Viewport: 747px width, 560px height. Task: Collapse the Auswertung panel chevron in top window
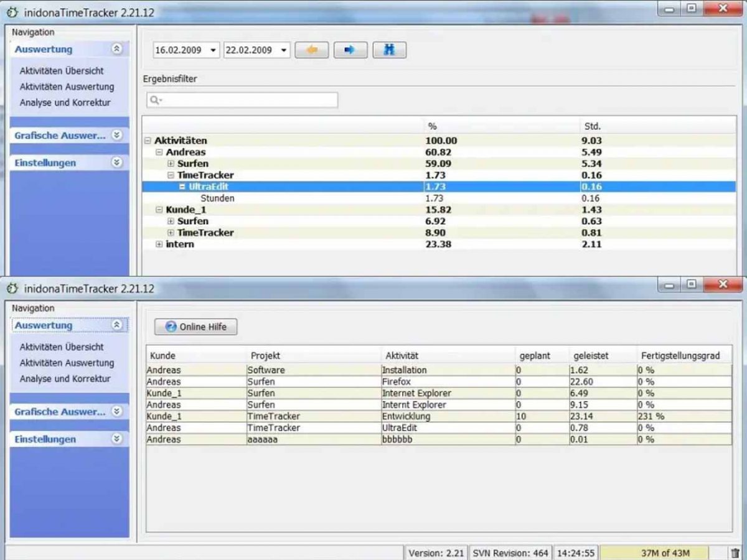tap(116, 49)
